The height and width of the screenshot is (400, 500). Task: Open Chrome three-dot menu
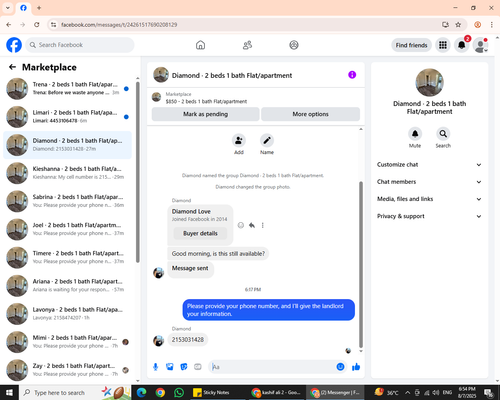pos(492,25)
